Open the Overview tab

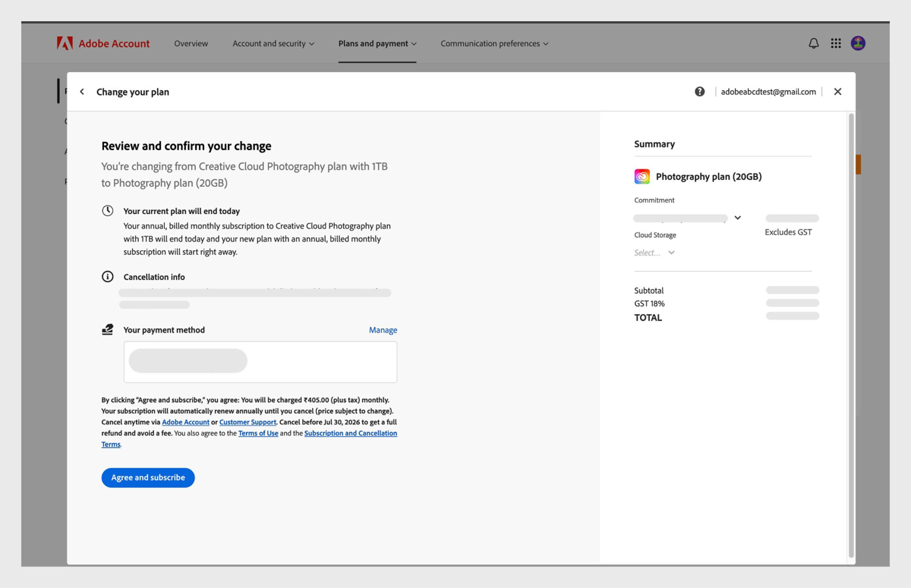(x=191, y=43)
